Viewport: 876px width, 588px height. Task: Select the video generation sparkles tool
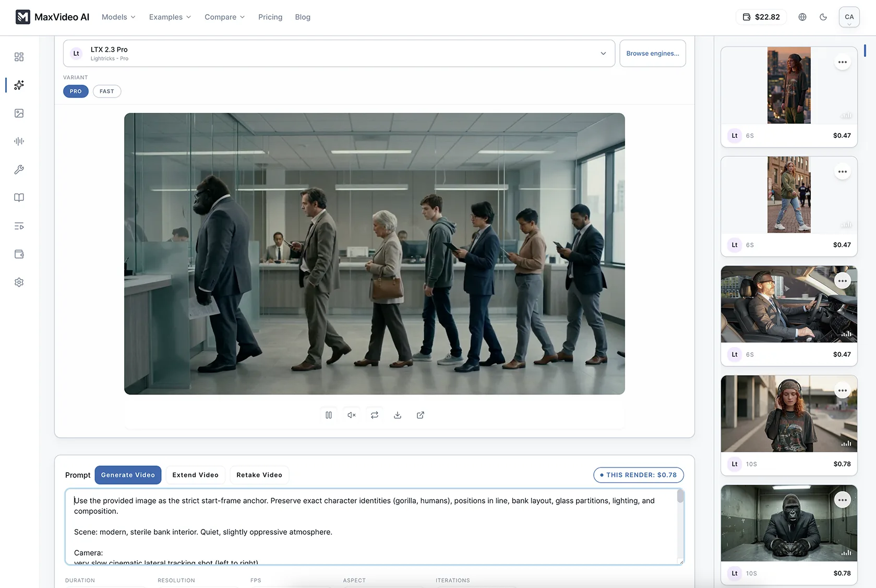coord(19,85)
